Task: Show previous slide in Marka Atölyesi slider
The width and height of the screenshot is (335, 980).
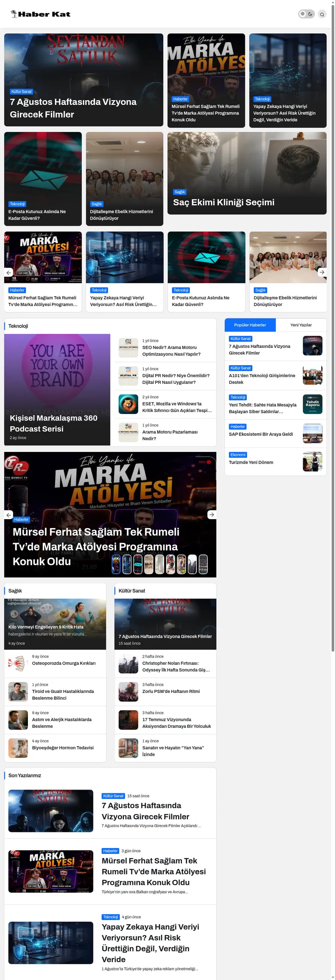Action: tap(8, 514)
